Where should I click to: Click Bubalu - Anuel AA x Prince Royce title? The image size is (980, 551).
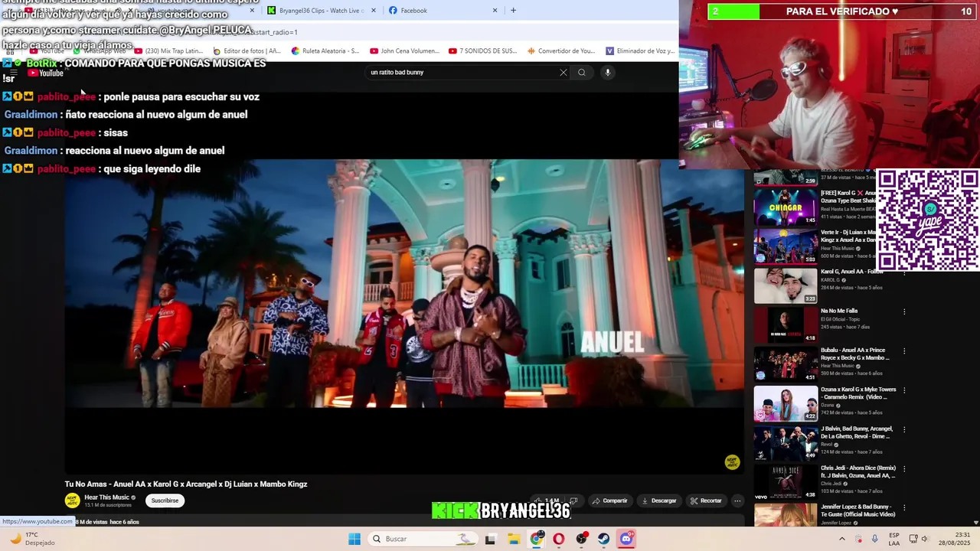tap(855, 354)
